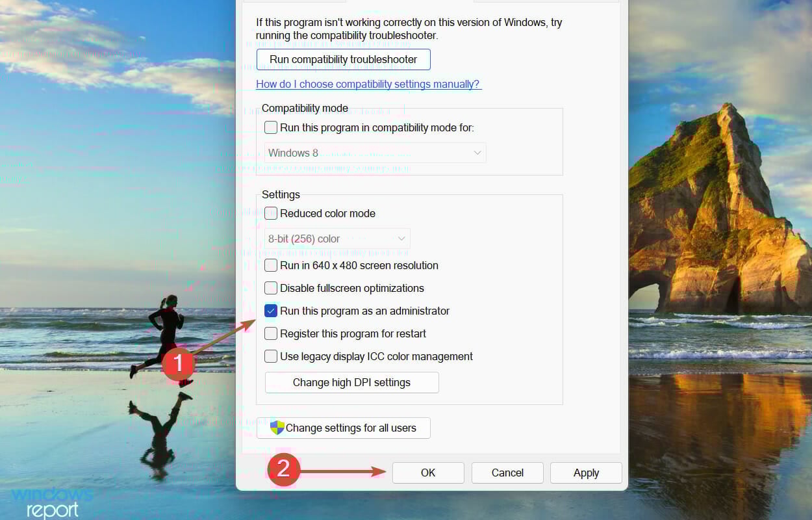Screen dimensions: 812x520
Task: Open Change high DPI settings
Action: coord(351,382)
